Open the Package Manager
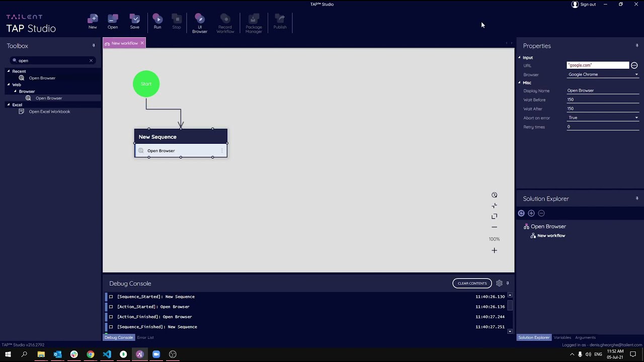Image resolution: width=644 pixels, height=362 pixels. pos(254,24)
